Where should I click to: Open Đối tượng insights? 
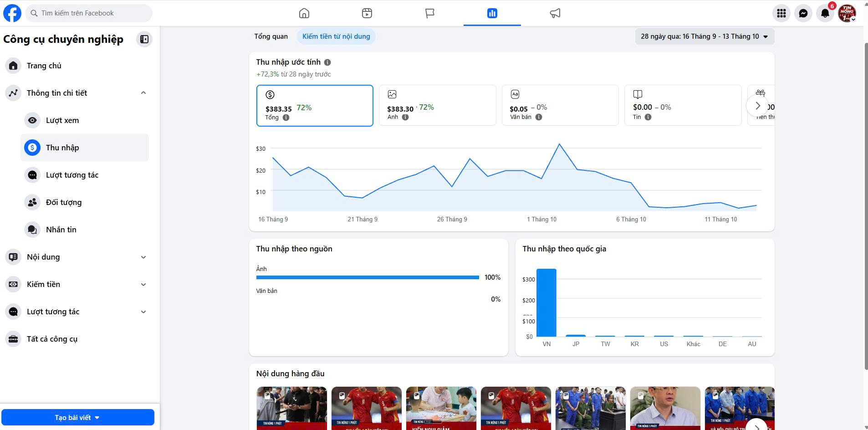(85, 202)
